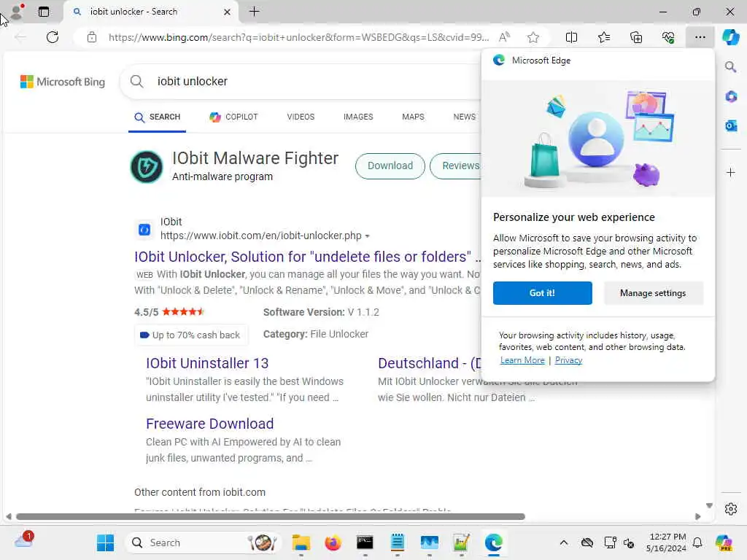Open the notifications bell icon
Image resolution: width=747 pixels, height=560 pixels.
(x=697, y=542)
